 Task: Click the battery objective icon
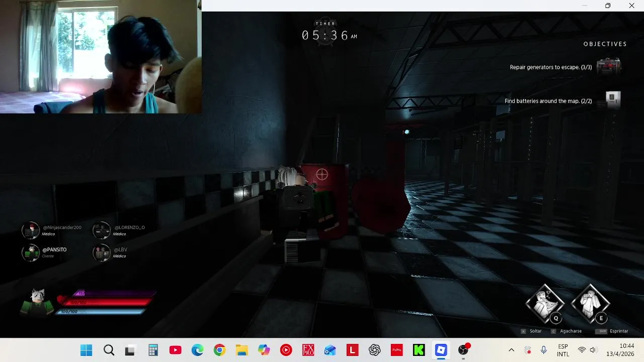point(613,100)
